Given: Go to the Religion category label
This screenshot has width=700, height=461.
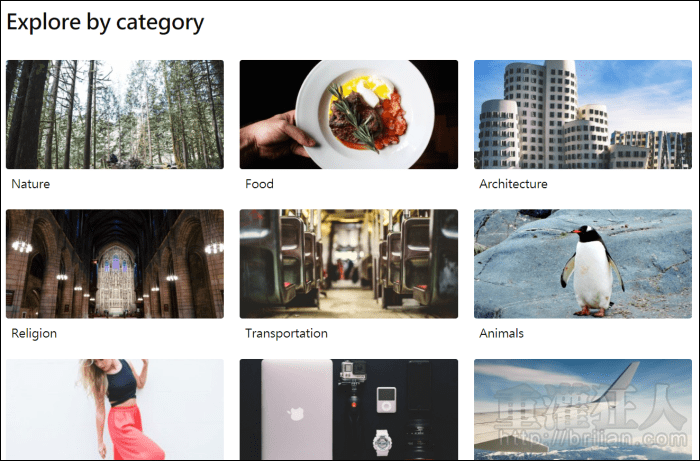Looking at the screenshot, I should [x=34, y=333].
